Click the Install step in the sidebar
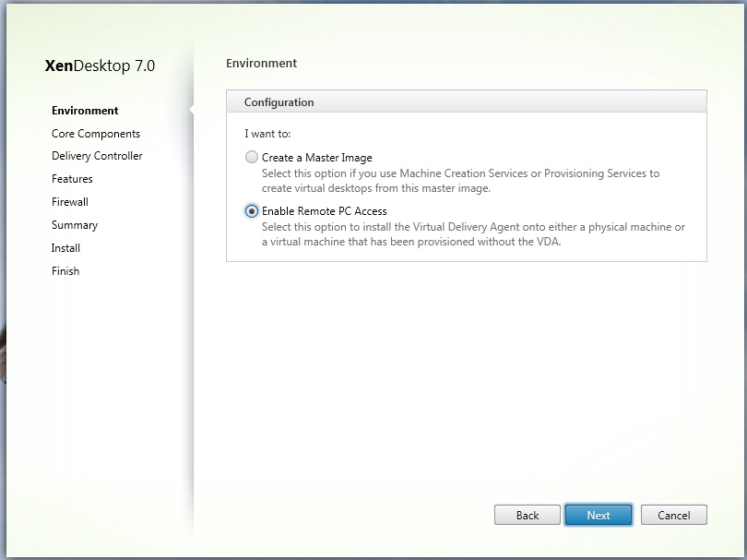The image size is (747, 560). pos(65,248)
